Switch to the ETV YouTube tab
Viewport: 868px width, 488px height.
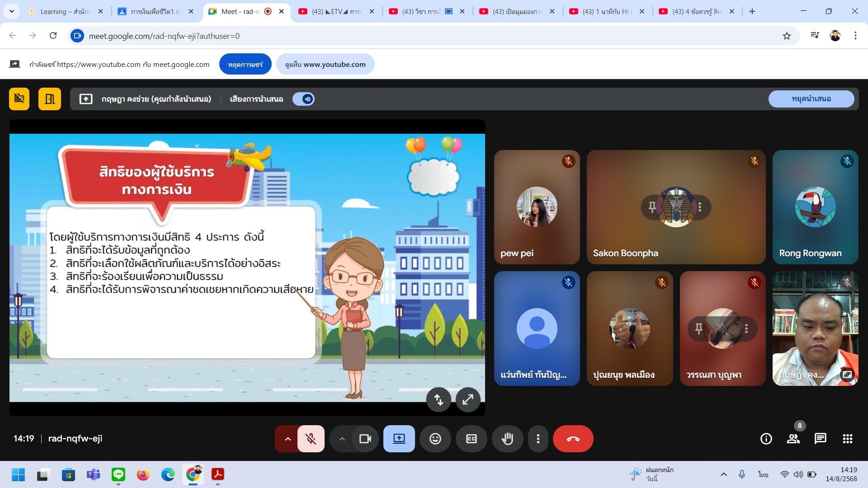click(x=337, y=11)
